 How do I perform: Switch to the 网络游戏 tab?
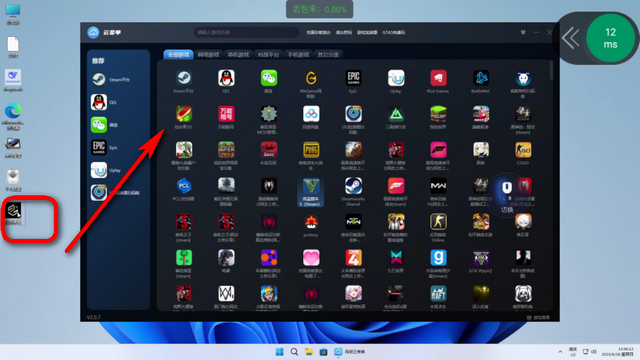209,54
